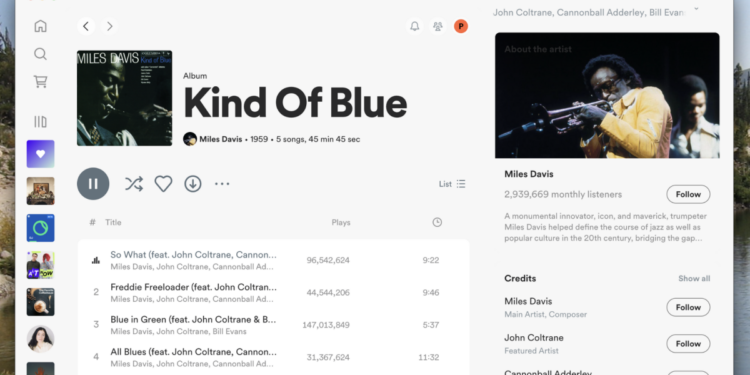Open the woman portrait artist tile in sidebar
750x375 pixels.
41,339
